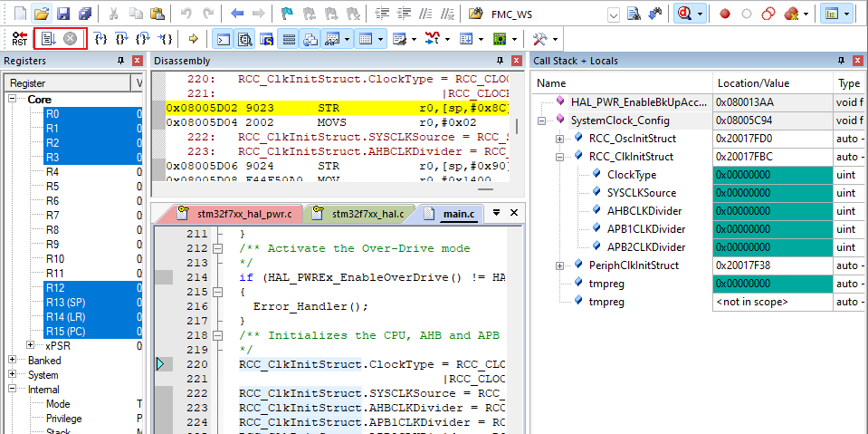Viewport: 868px width, 434px height.
Task: Click the Step Into braces icon
Action: (101, 39)
